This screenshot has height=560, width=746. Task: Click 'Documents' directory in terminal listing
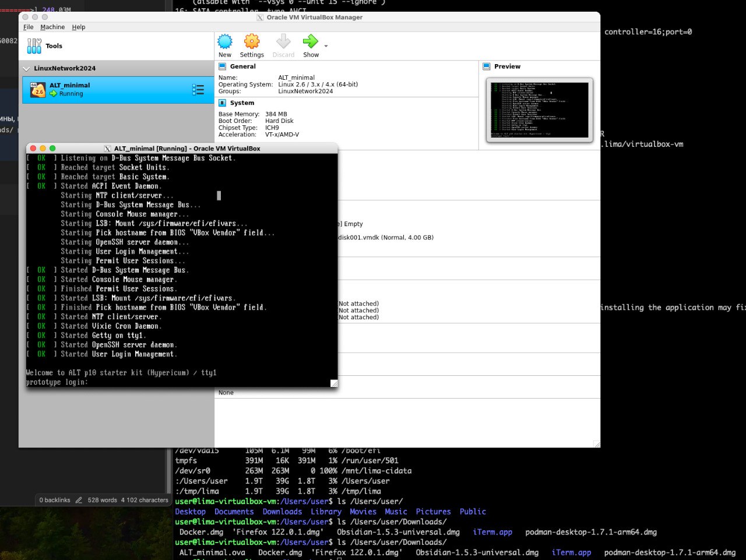[234, 512]
